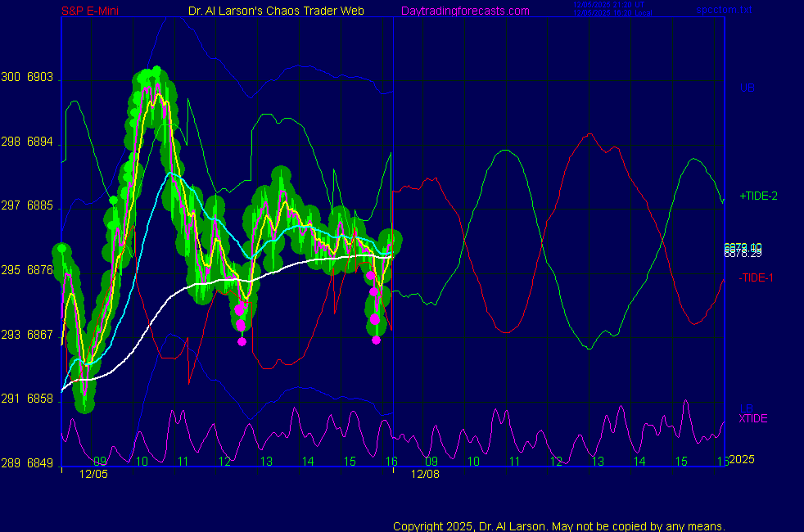804x532 pixels.
Task: Click the current price readout near 6878
Action: [x=743, y=250]
